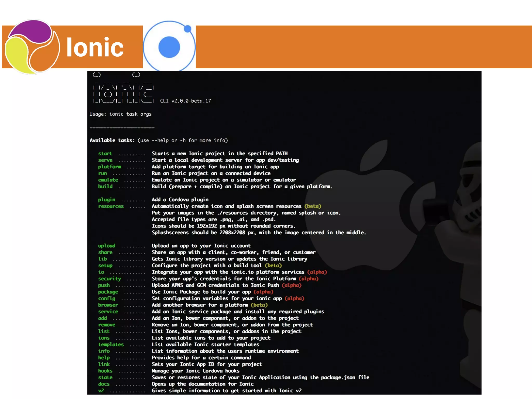532x399 pixels.
Task: Click 'Configure the project with a build tool'
Action: click(207, 265)
